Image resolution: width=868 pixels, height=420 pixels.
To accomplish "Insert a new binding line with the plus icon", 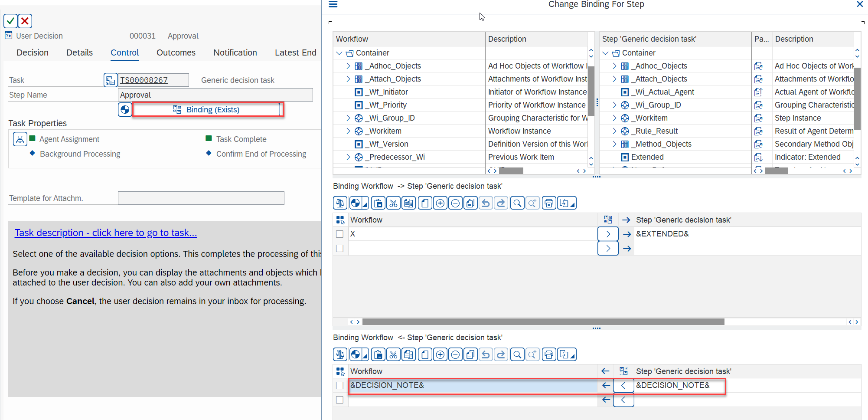I will [x=440, y=203].
